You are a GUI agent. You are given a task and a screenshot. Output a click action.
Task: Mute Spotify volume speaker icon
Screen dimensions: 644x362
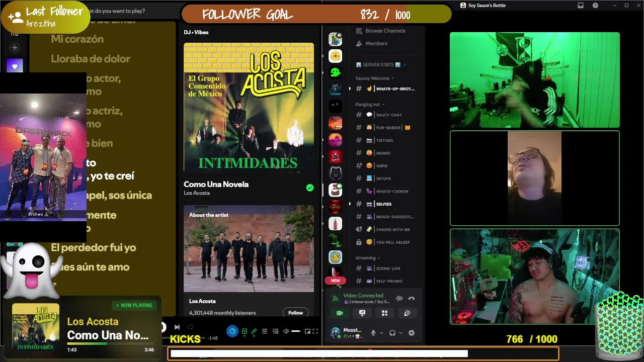[x=286, y=331]
